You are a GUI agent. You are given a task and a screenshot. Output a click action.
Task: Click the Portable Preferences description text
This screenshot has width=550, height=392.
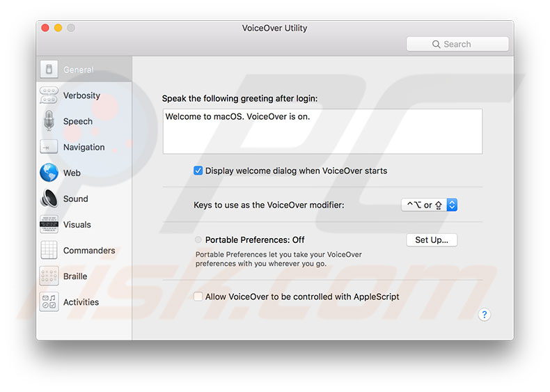(278, 259)
